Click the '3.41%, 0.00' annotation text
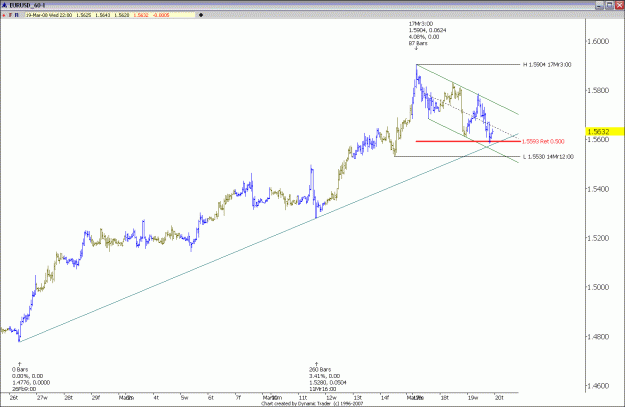The width and height of the screenshot is (625, 407). pos(324,376)
